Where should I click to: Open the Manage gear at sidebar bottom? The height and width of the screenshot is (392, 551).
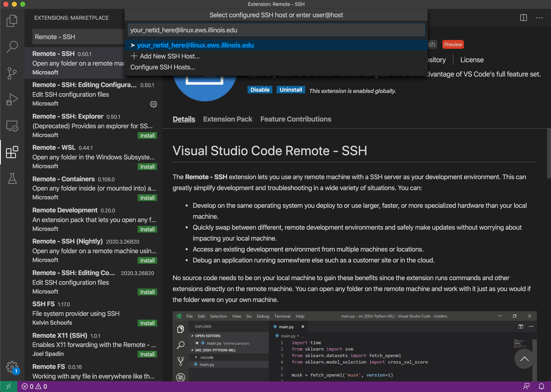pyautogui.click(x=12, y=367)
